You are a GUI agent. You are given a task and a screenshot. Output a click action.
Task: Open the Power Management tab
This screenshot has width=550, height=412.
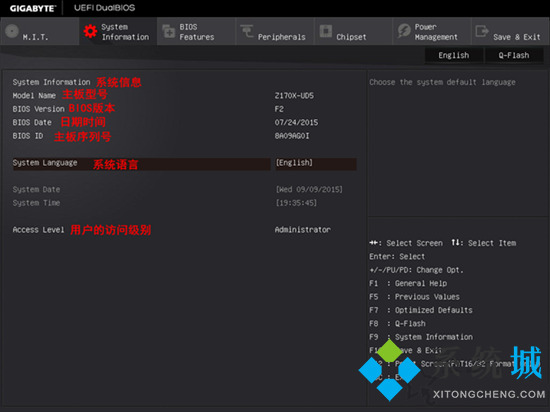pyautogui.click(x=432, y=32)
